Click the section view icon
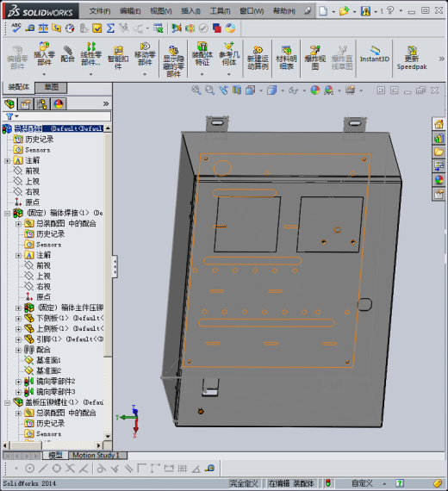The width and height of the screenshot is (448, 491). (237, 90)
